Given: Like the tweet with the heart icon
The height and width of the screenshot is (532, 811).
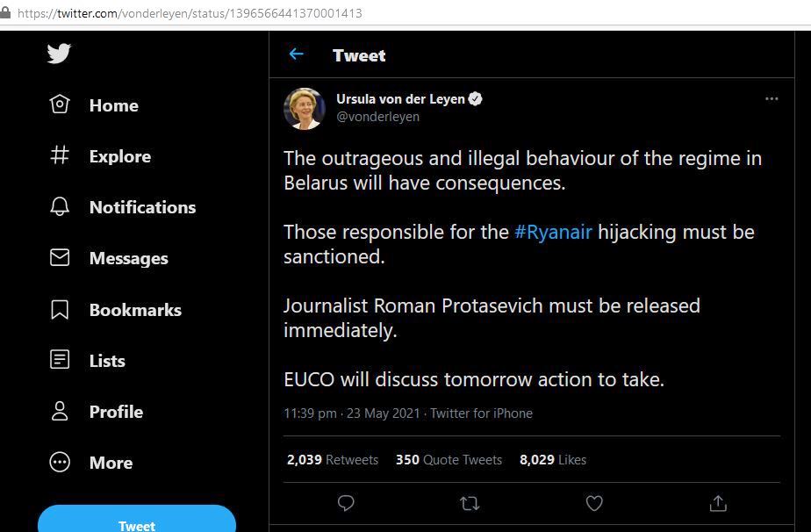Looking at the screenshot, I should 593,503.
